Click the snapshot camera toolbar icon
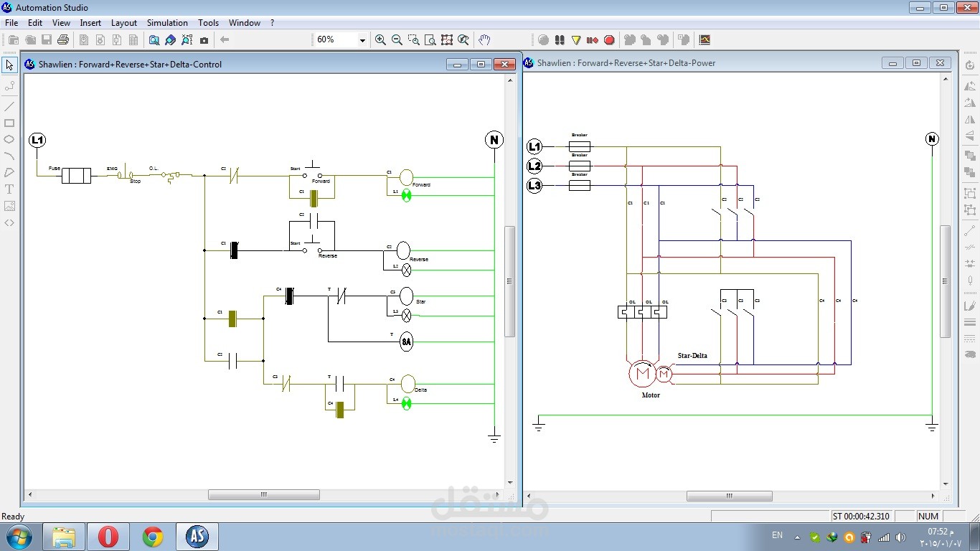The height and width of the screenshot is (551, 980). pos(204,40)
